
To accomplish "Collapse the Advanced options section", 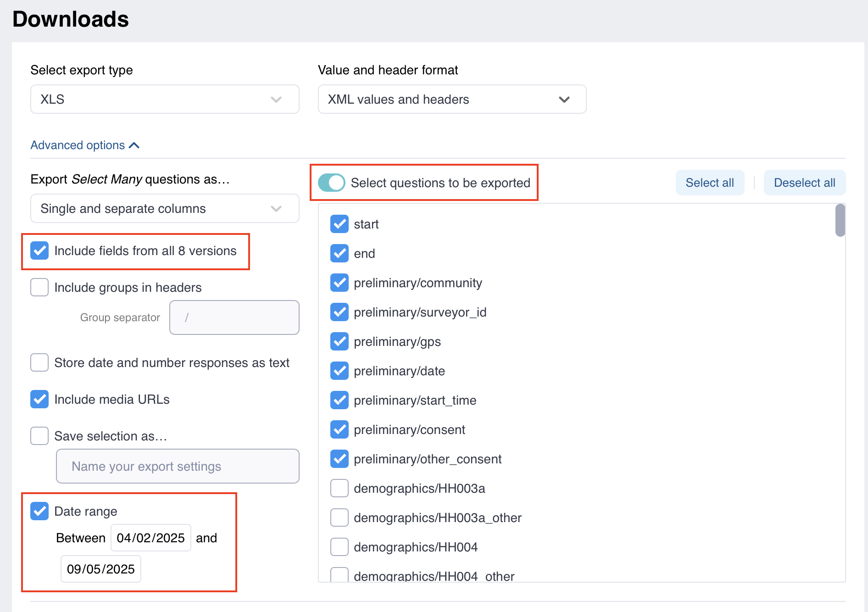I will click(85, 145).
